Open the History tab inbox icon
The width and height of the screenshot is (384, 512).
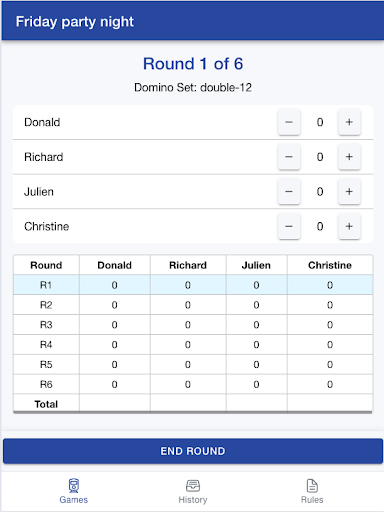pos(193,486)
